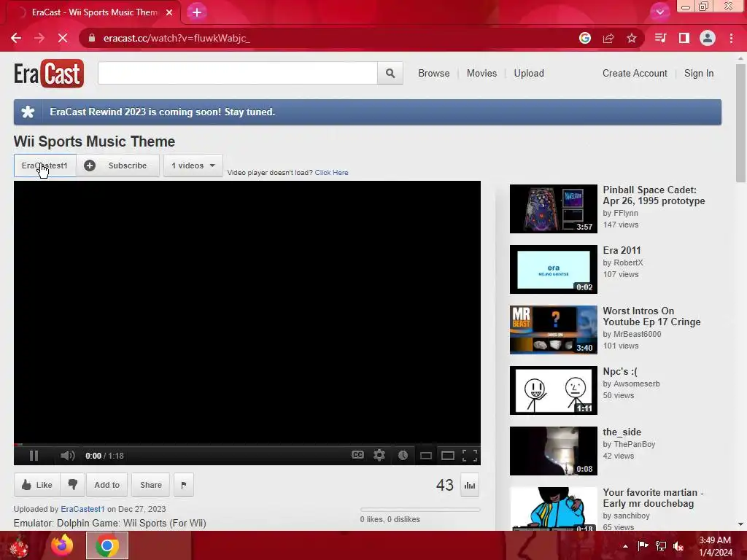Seek on the video progress bar
Image resolution: width=747 pixels, height=560 pixels.
[247, 444]
